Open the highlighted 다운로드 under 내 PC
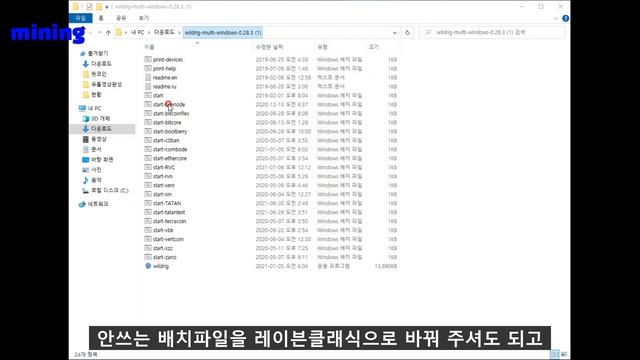Image resolution: width=640 pixels, height=360 pixels. (x=102, y=129)
